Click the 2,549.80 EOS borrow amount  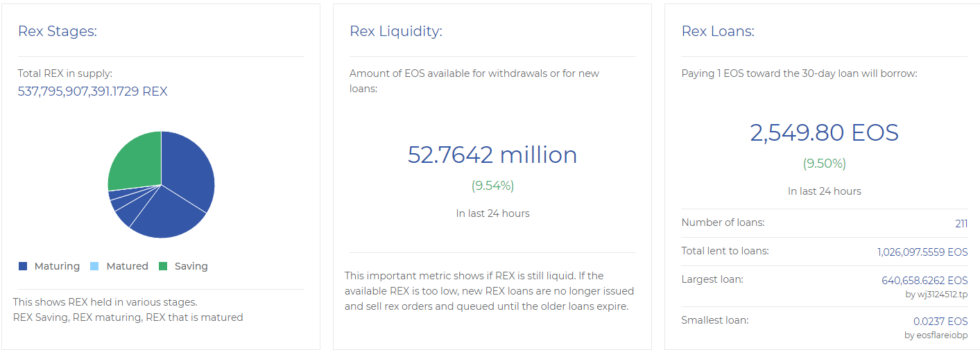(x=824, y=132)
